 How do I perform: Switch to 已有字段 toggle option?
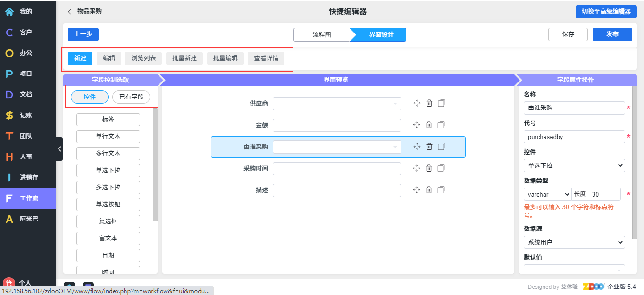point(131,97)
